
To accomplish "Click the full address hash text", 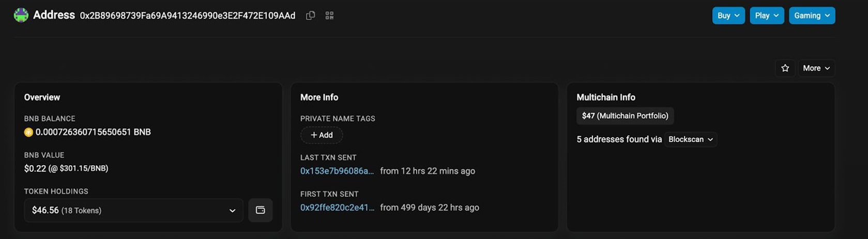I will pos(187,15).
